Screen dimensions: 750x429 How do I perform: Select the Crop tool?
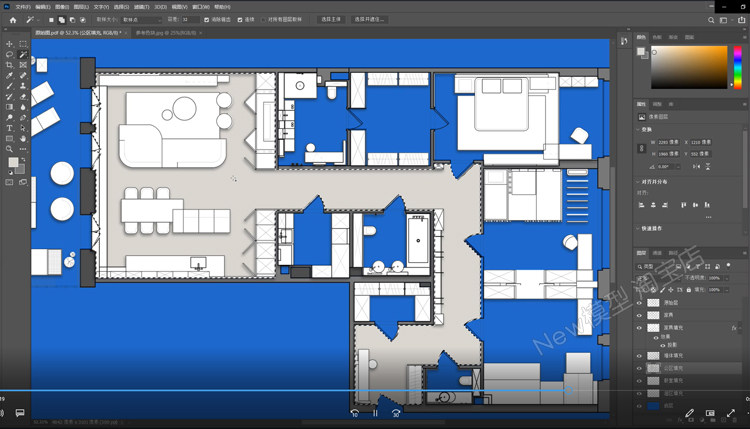pos(10,65)
